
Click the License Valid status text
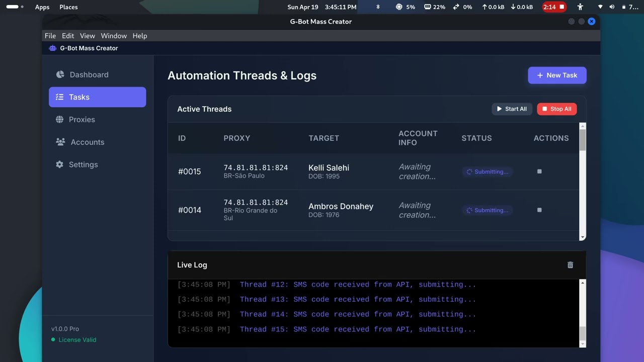pos(77,340)
